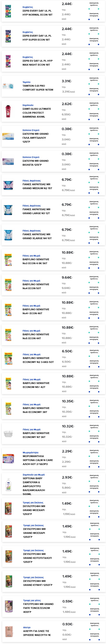Open the Τροφή για γάτες category link
The image size is (106, 644).
click(x=32, y=600)
